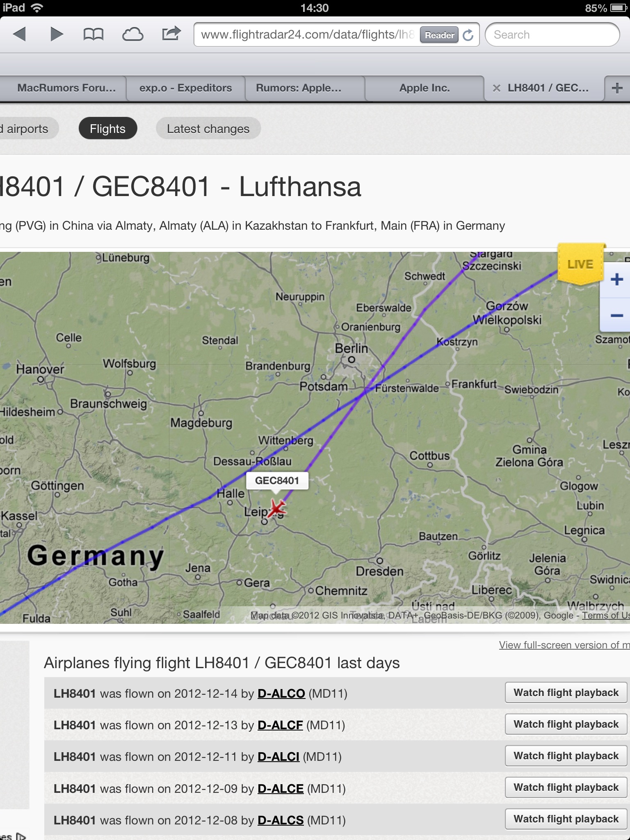Tap the Magdeburg city label on map
The height and width of the screenshot is (840, 630).
click(201, 423)
